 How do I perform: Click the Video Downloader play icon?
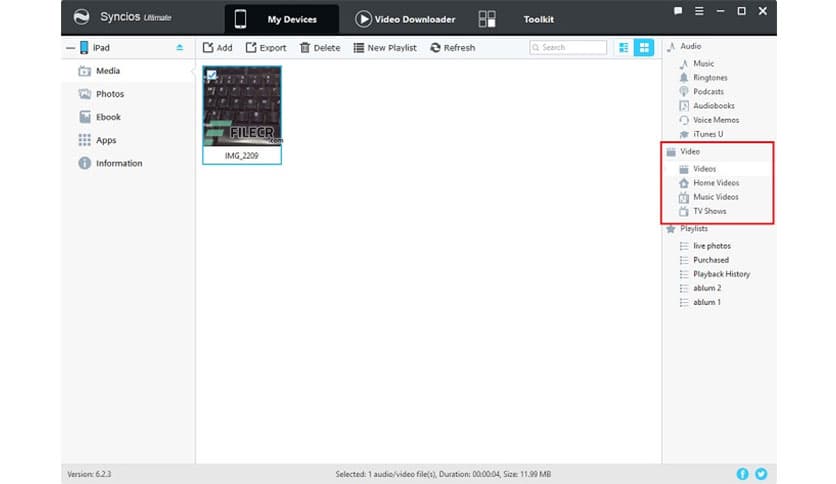click(x=363, y=19)
